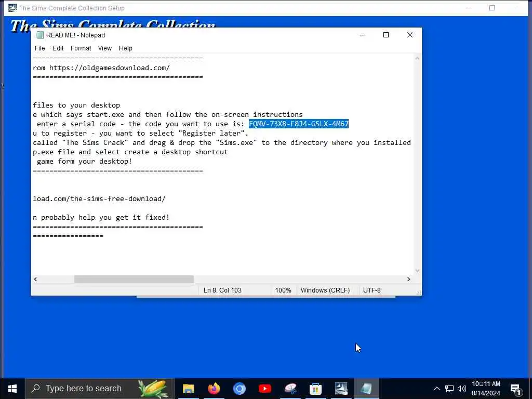Click the oldgamesdownload.com URL text
Viewport: 532px width, 399px height.
point(110,68)
